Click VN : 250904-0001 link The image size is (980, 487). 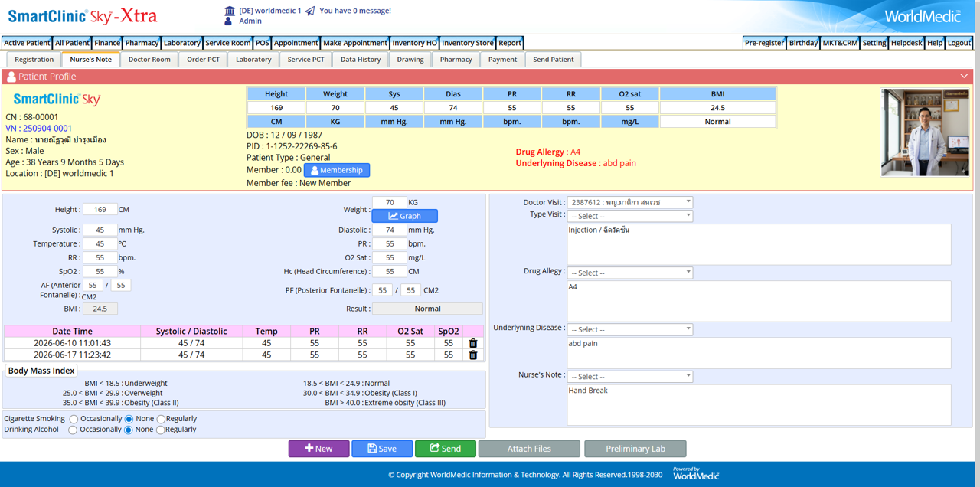[x=39, y=129]
